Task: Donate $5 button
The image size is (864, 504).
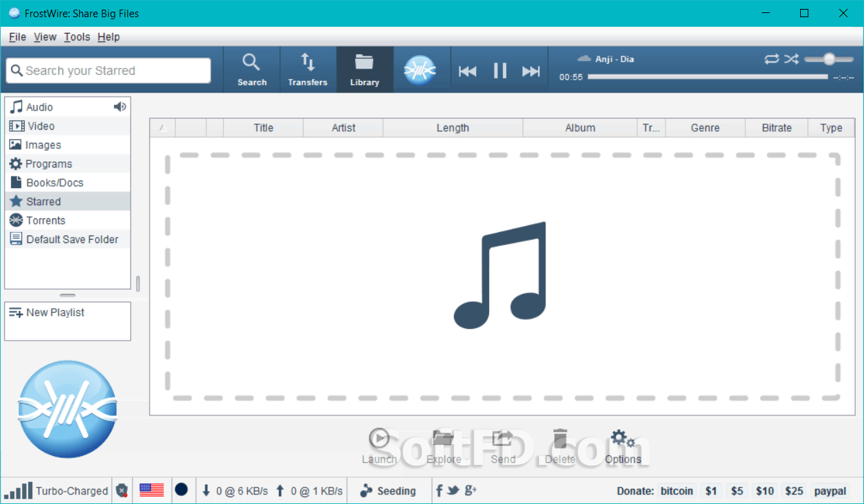Action: [737, 491]
